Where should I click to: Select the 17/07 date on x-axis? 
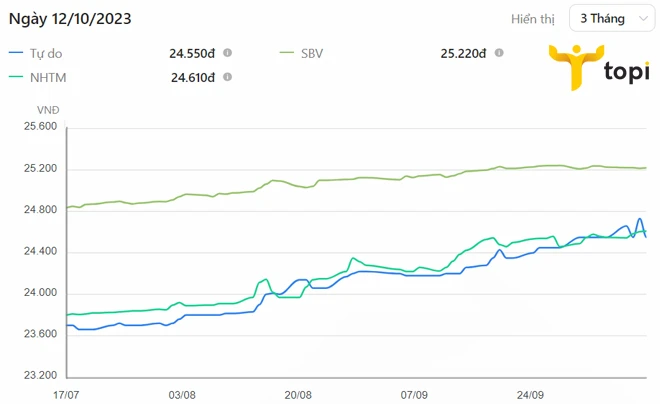coord(66,395)
